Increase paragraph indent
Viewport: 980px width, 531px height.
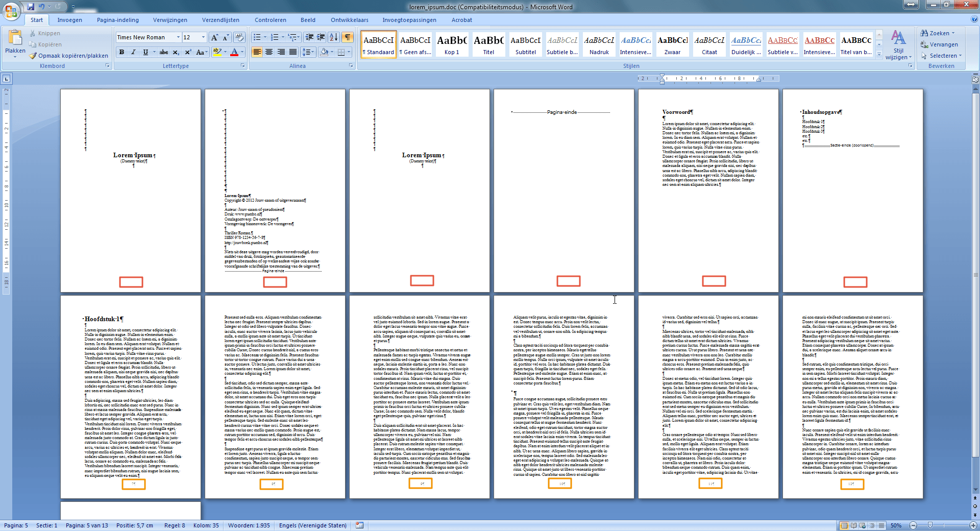coord(321,37)
